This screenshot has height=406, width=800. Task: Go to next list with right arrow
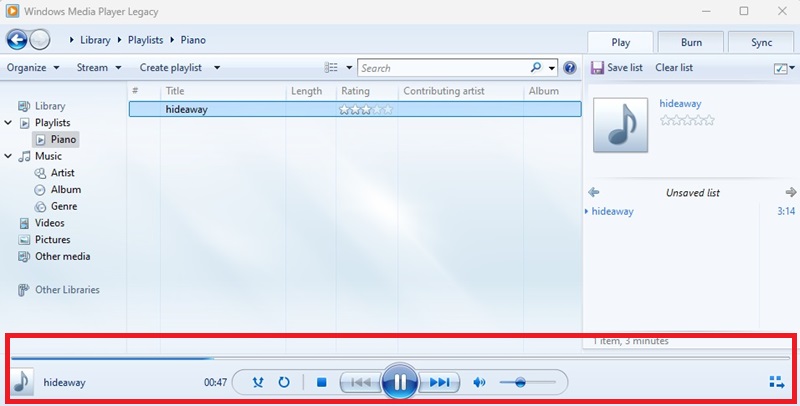pos(790,192)
